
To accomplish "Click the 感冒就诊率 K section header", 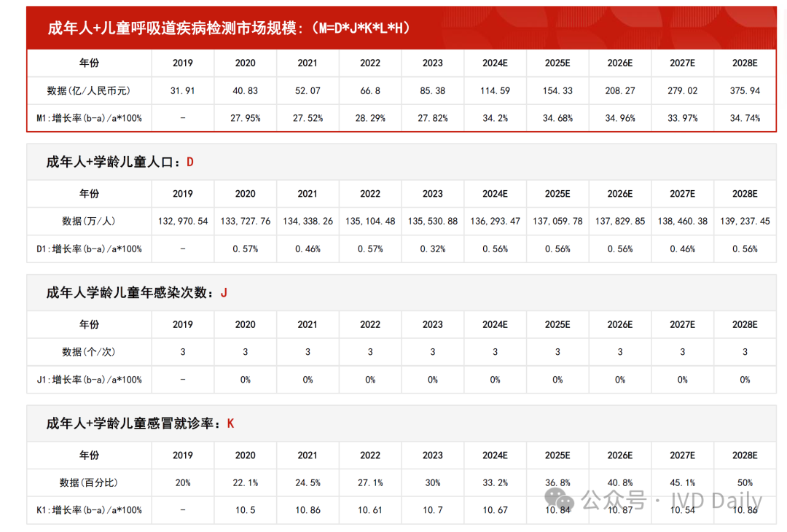I will (x=140, y=423).
